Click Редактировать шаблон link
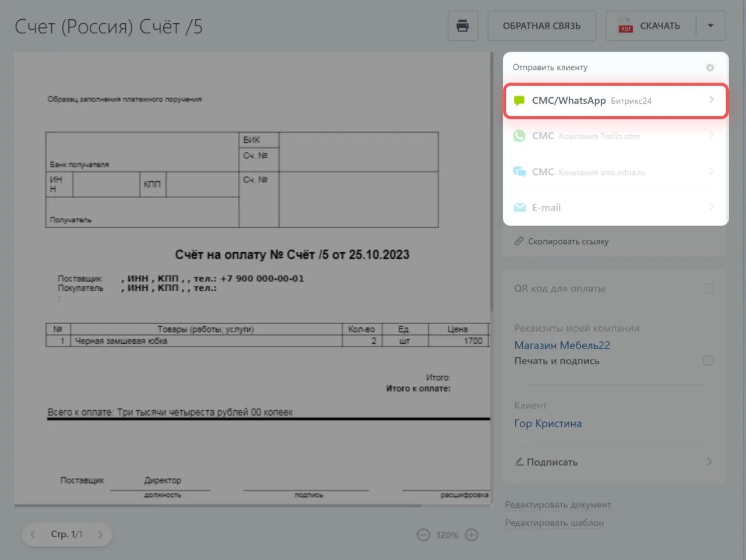This screenshot has width=746, height=560. click(x=554, y=523)
